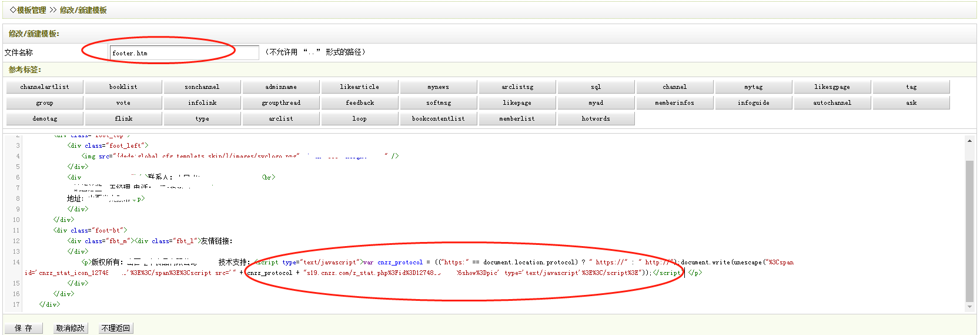Click the flink tag button
The height and width of the screenshot is (335, 980).
click(x=123, y=119)
